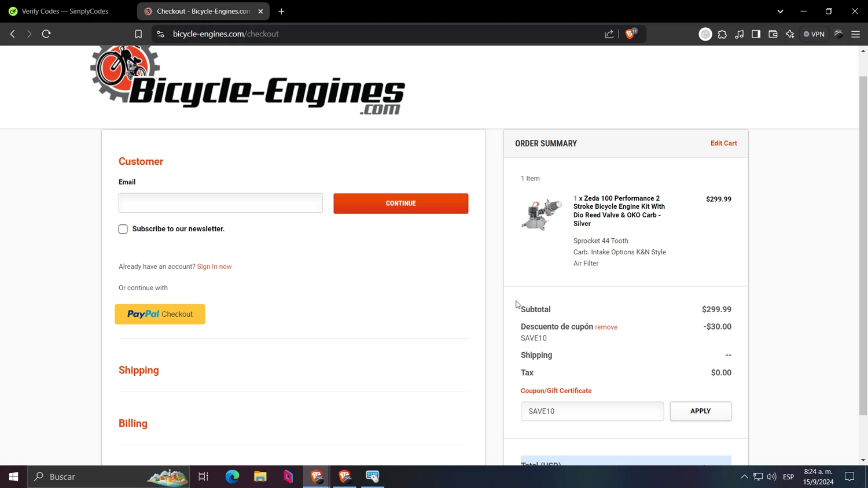Click the Sign in now link
868x488 pixels.
[214, 267]
